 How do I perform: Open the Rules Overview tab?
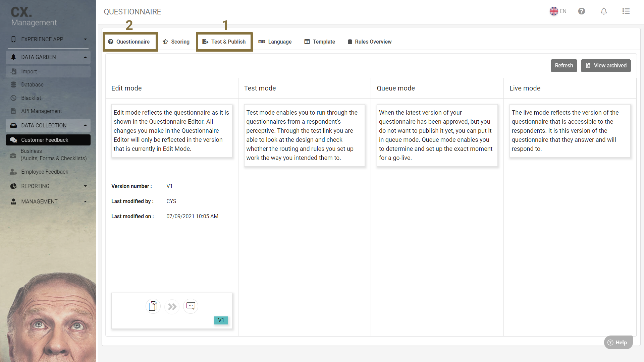370,42
